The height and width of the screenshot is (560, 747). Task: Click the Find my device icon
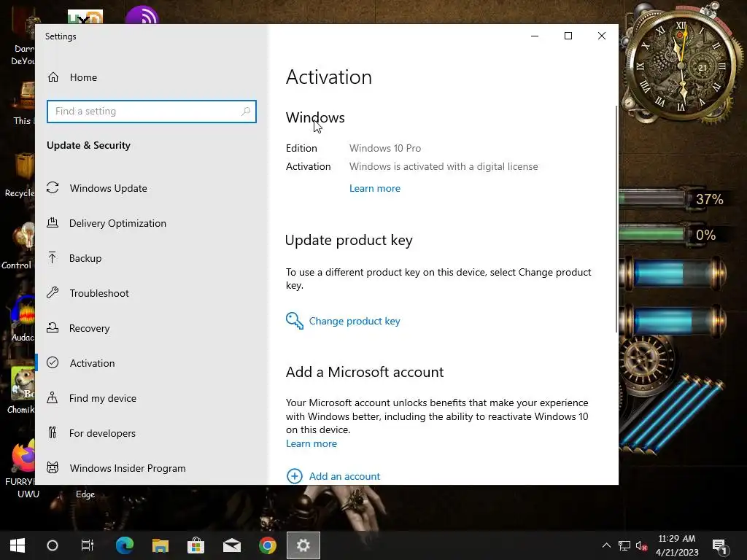pos(53,397)
